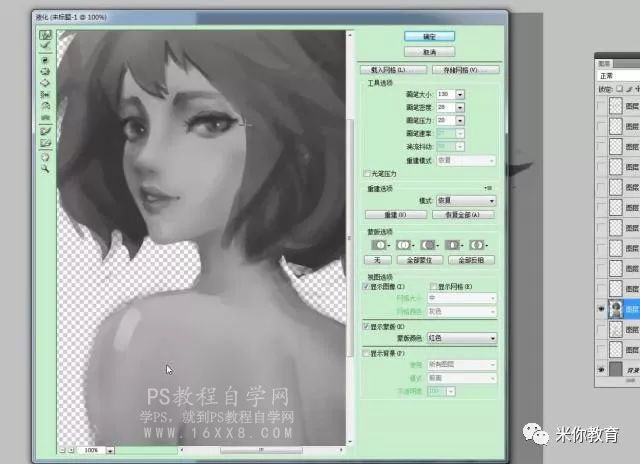Hide the selected portrait layer's eye
Image resolution: width=640 pixels, height=464 pixels.
(x=601, y=309)
